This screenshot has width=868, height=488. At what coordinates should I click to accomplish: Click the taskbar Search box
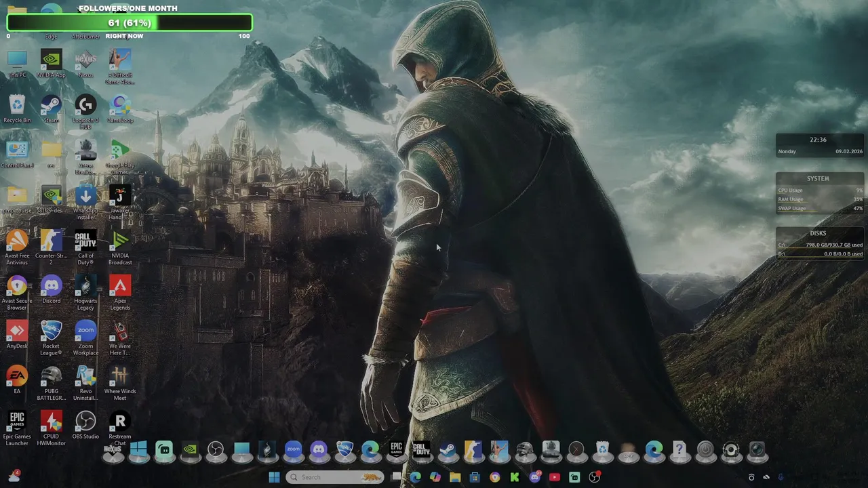[x=334, y=477]
